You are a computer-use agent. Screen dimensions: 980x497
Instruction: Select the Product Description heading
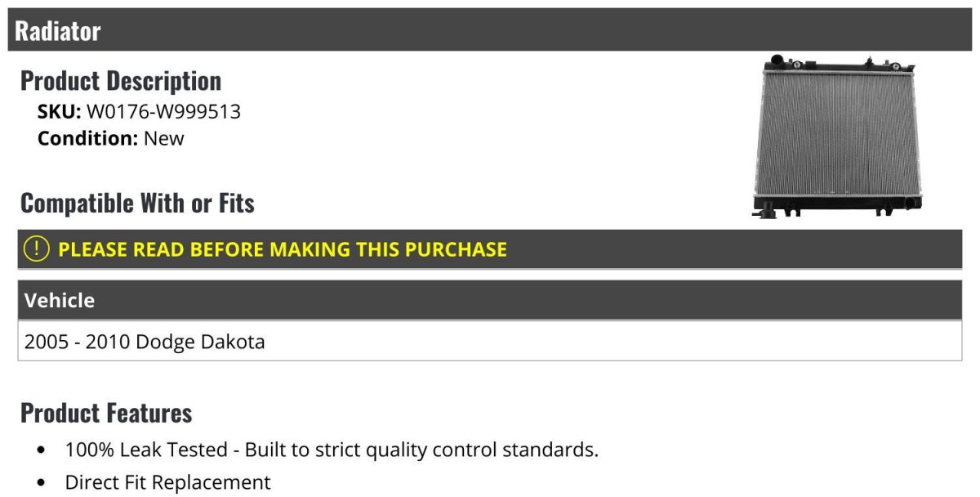pos(121,81)
